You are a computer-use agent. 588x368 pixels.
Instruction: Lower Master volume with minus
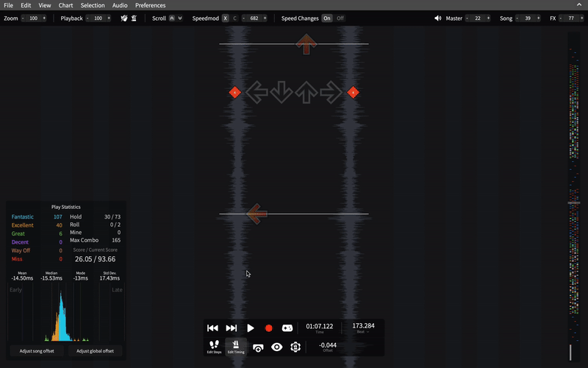coord(467,18)
